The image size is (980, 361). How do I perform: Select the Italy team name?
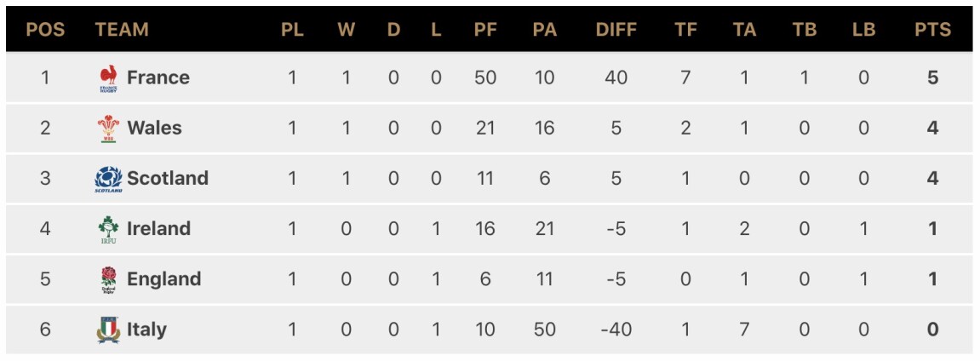coord(147,329)
